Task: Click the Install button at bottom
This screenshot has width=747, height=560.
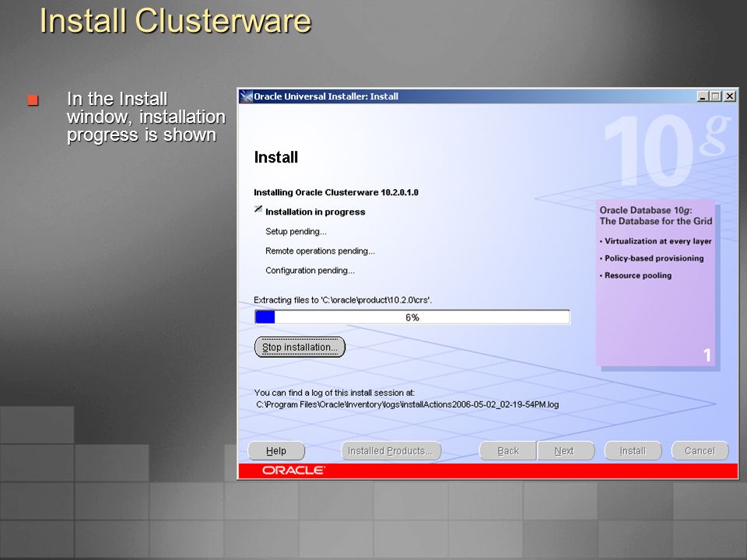Action: 633,451
